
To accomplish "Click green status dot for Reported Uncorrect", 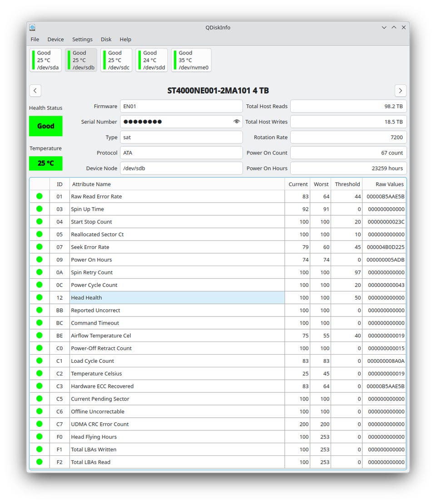I will pos(39,310).
